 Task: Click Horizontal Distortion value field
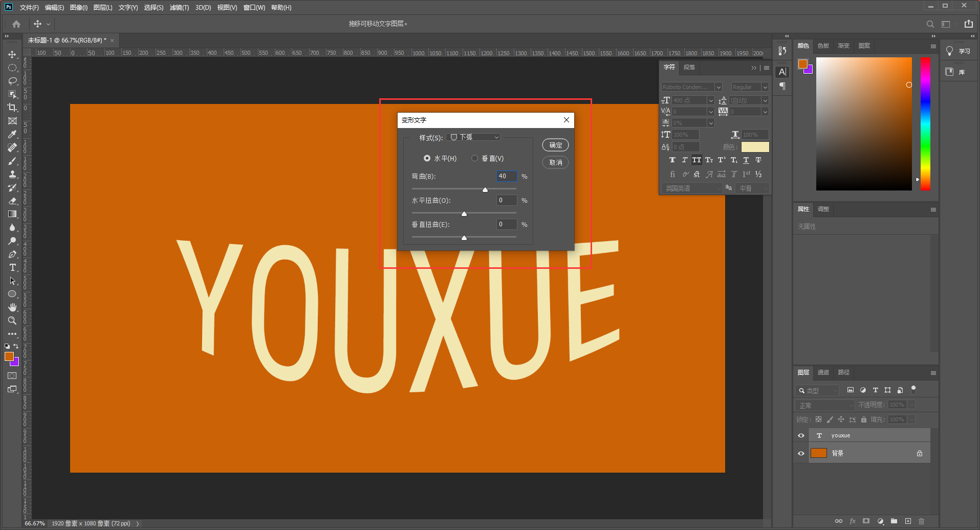click(507, 200)
